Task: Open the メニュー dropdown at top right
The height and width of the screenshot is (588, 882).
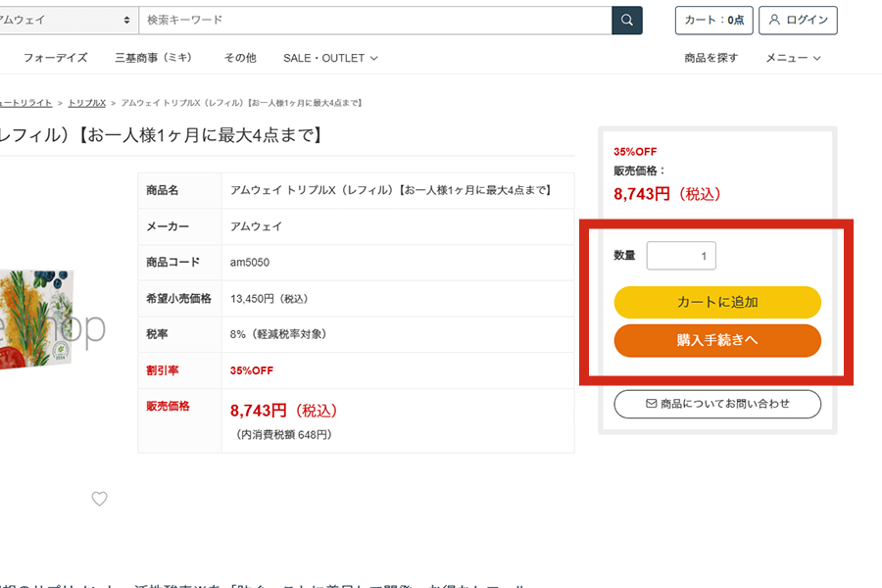Action: (792, 58)
